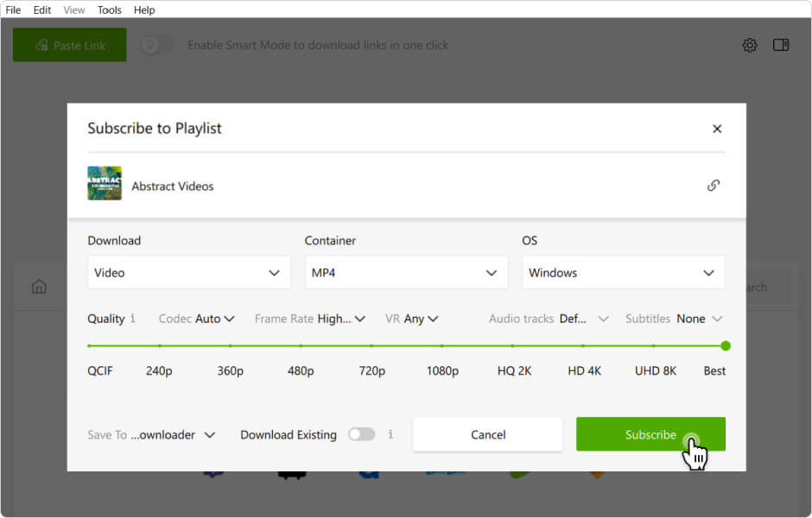812x518 pixels.
Task: Expand the Container MP4 dropdown
Action: (x=405, y=273)
